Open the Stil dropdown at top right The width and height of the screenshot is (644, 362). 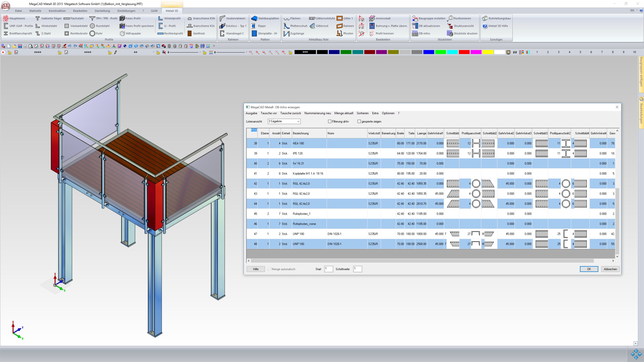pyautogui.click(x=634, y=10)
